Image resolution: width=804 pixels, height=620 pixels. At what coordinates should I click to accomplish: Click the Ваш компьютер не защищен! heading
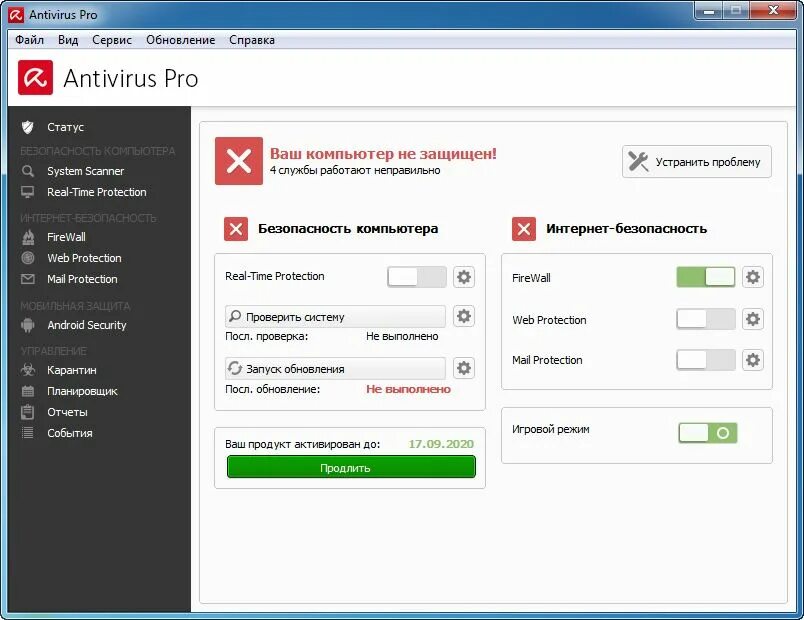click(x=383, y=153)
